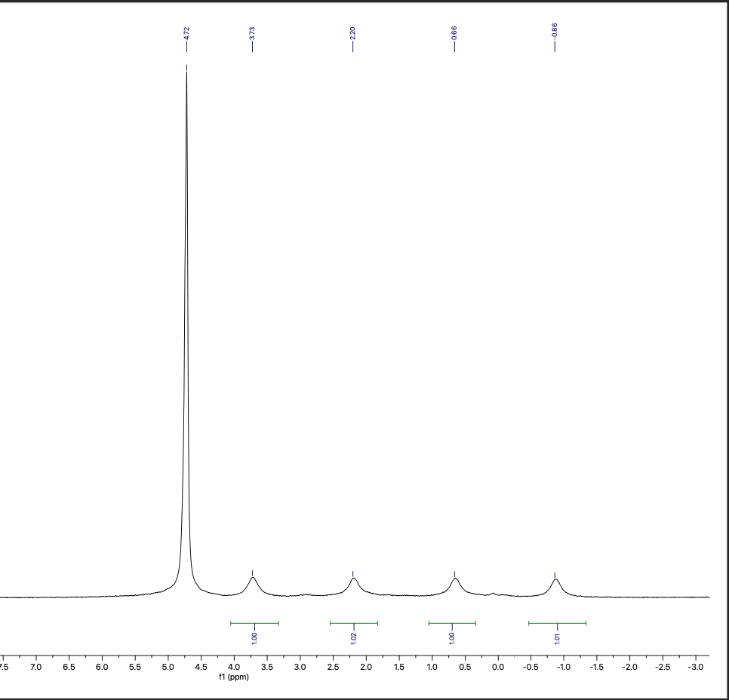The width and height of the screenshot is (729, 700).
Task: Select the -0.86 ppm peak label
Action: coord(555,32)
